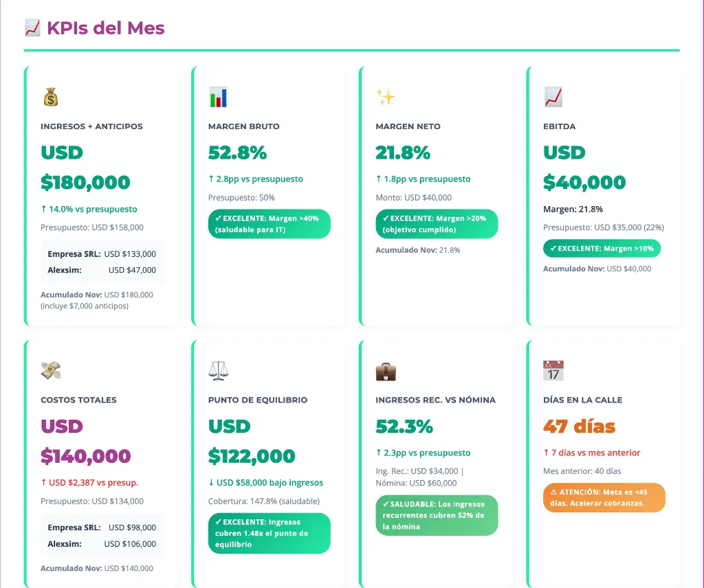
Task: Click the flying money icon on Costos Totales
Action: [x=51, y=371]
